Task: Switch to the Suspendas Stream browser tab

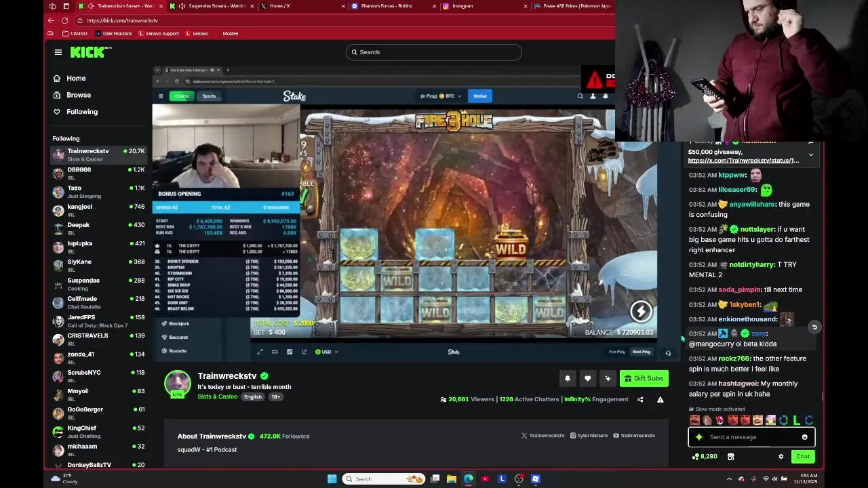Action: coord(212,6)
